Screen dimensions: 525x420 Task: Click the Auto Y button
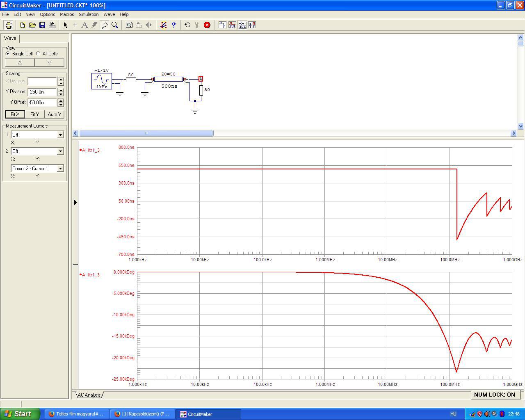pos(54,114)
